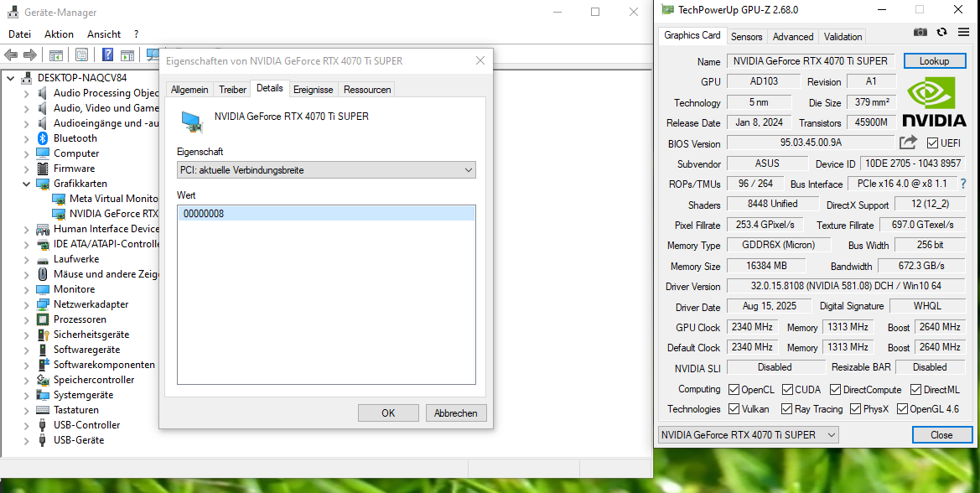
Task: Switch to the Ereignisse tab
Action: [314, 90]
